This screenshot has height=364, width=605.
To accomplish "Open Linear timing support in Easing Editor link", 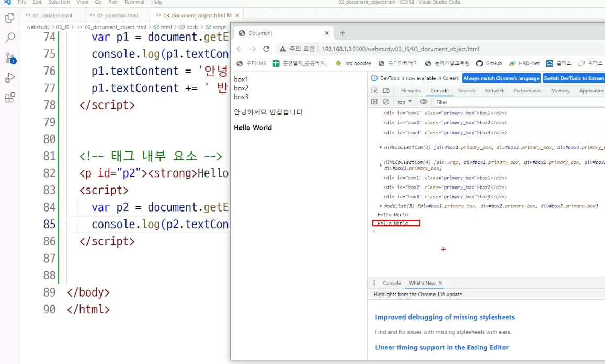I will click(442, 347).
